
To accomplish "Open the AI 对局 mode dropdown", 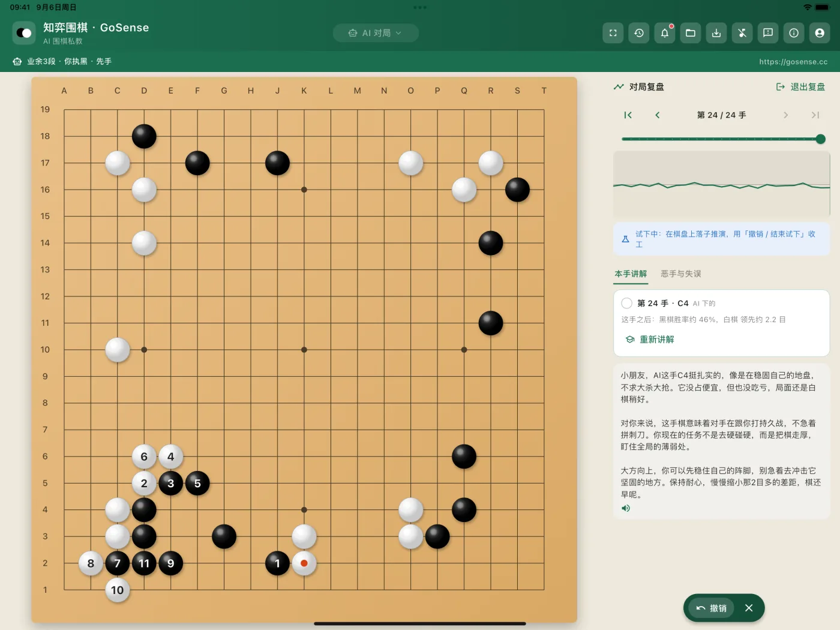I will click(376, 33).
